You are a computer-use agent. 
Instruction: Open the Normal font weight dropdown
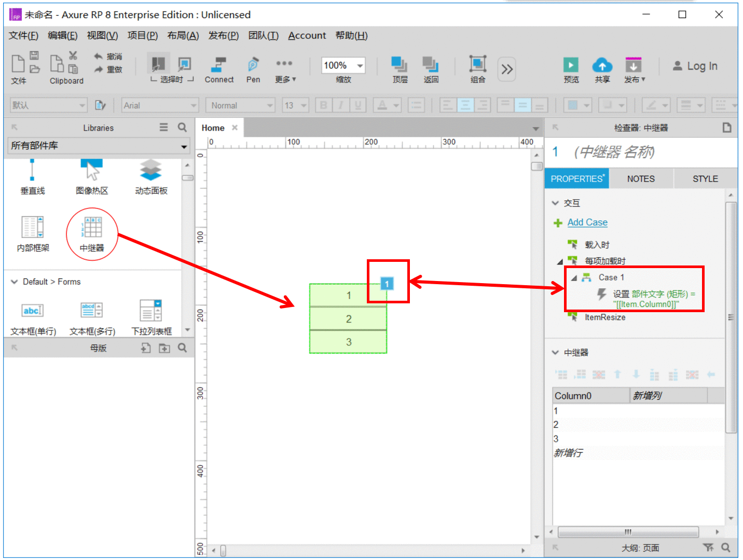coord(240,105)
